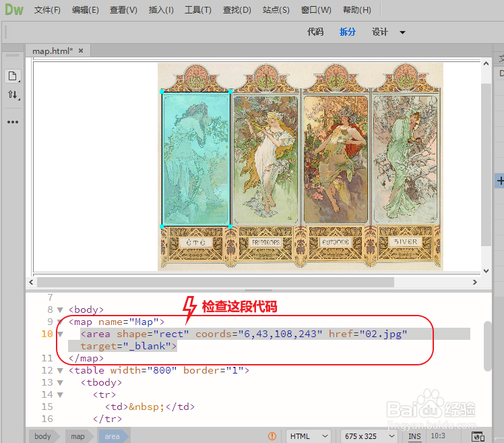
Task: Select the cyan hotspot on the Été panel
Action: [196, 159]
